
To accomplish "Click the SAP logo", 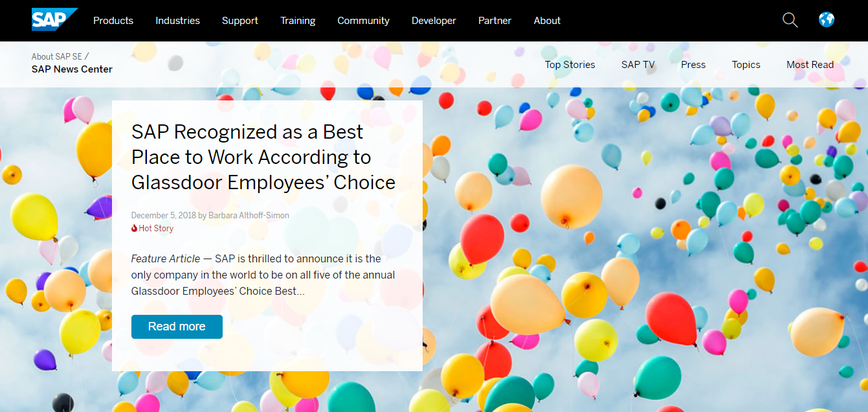I will 54,19.
